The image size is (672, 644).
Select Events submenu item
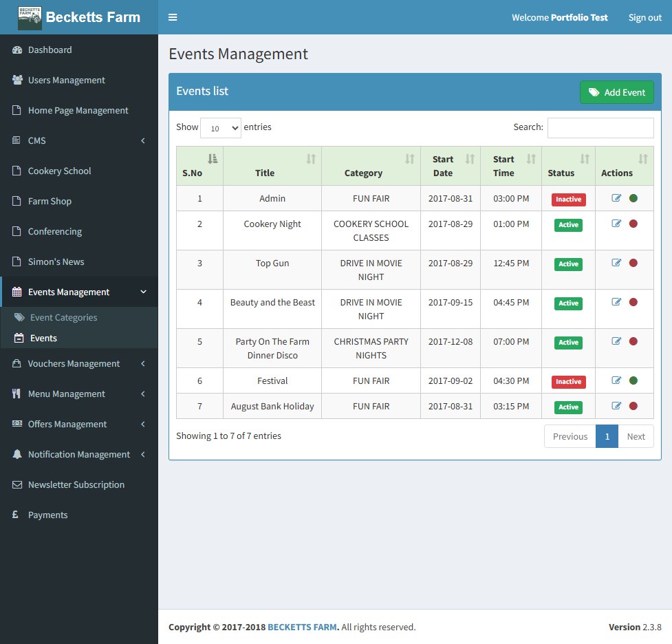point(79,338)
